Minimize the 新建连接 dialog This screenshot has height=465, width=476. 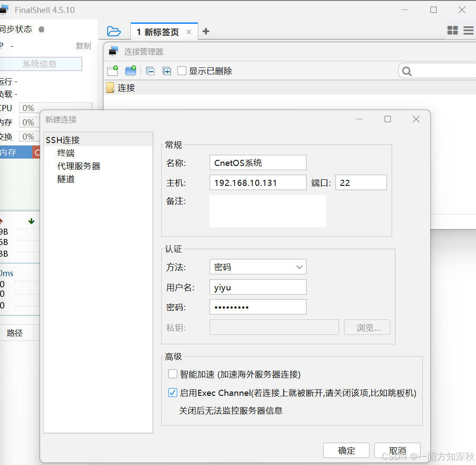click(x=359, y=119)
